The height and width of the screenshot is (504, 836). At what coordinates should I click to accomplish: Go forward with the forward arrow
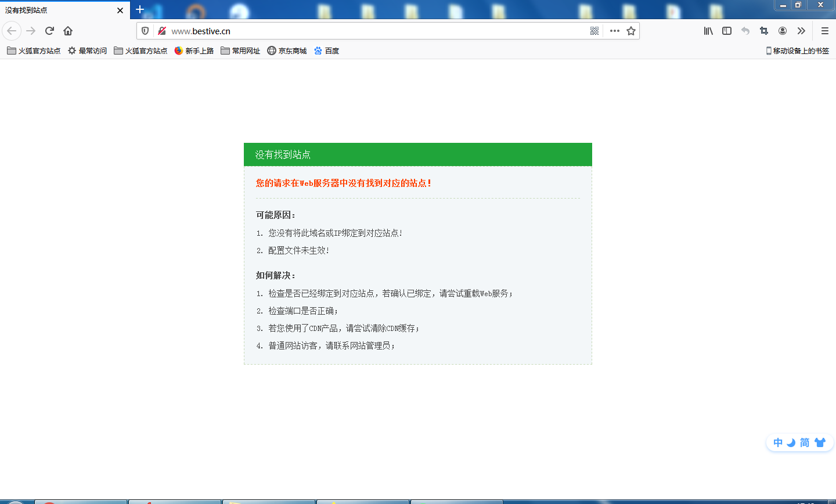[31, 31]
